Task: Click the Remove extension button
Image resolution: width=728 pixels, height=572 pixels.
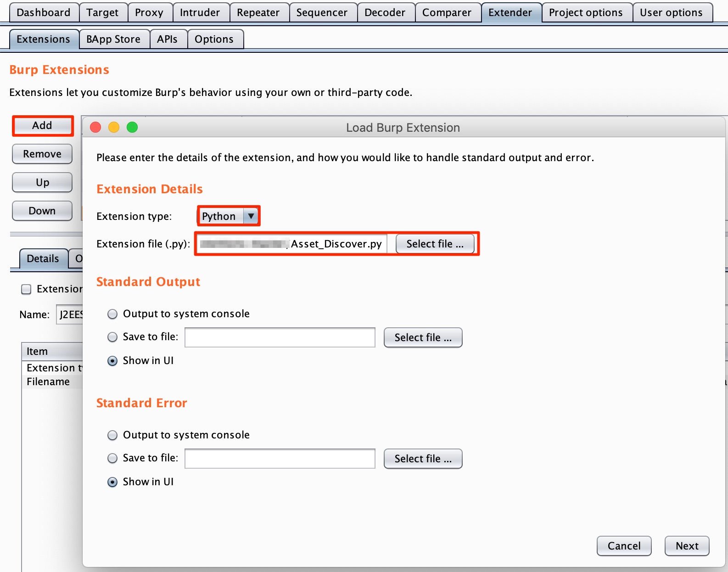Action: tap(42, 154)
